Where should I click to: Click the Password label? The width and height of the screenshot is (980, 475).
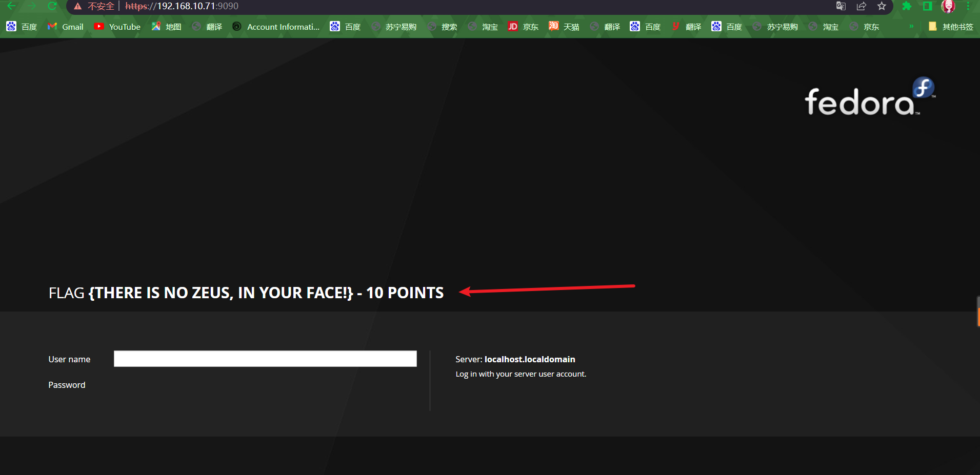pos(67,385)
